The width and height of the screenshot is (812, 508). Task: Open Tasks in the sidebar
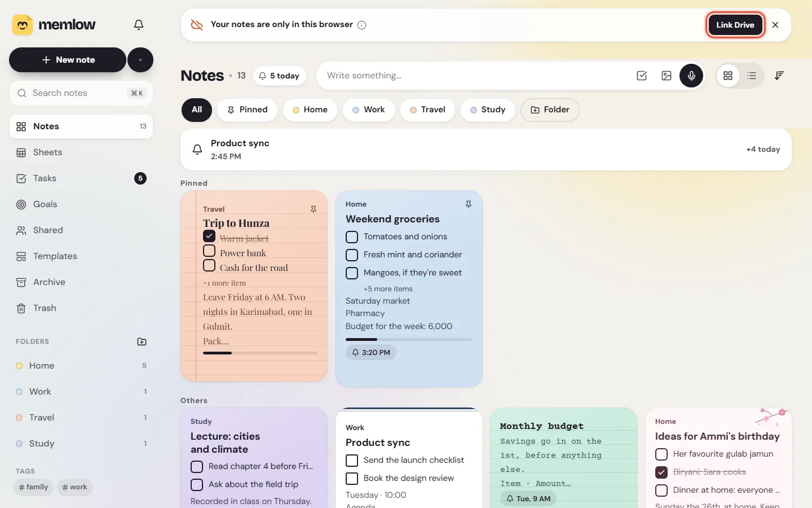click(81, 178)
